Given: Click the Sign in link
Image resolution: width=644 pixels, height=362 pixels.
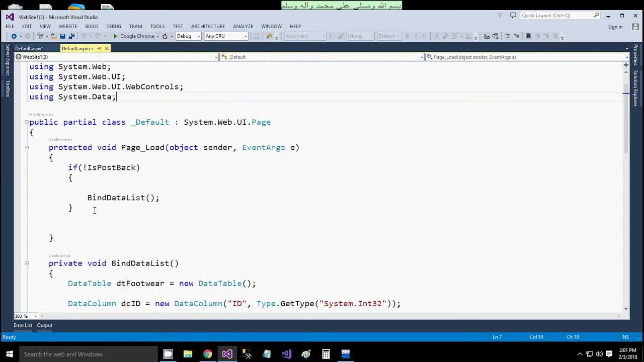Looking at the screenshot, I should [x=615, y=27].
